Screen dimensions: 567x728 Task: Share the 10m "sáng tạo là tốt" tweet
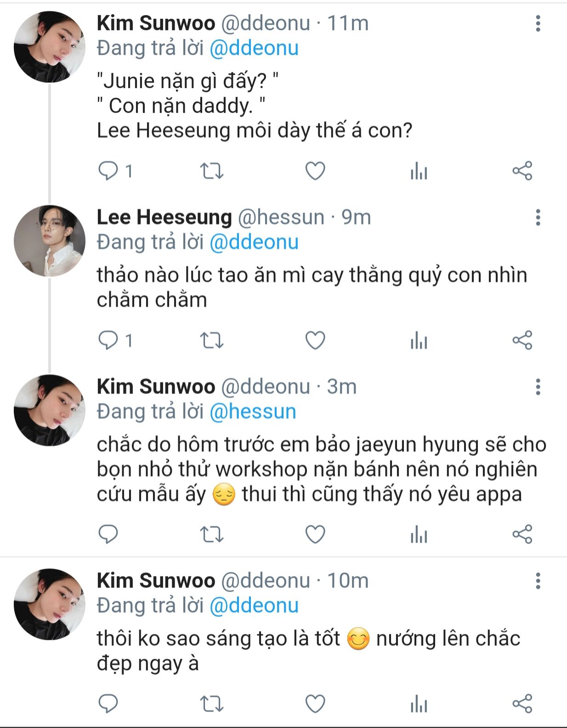(x=522, y=704)
